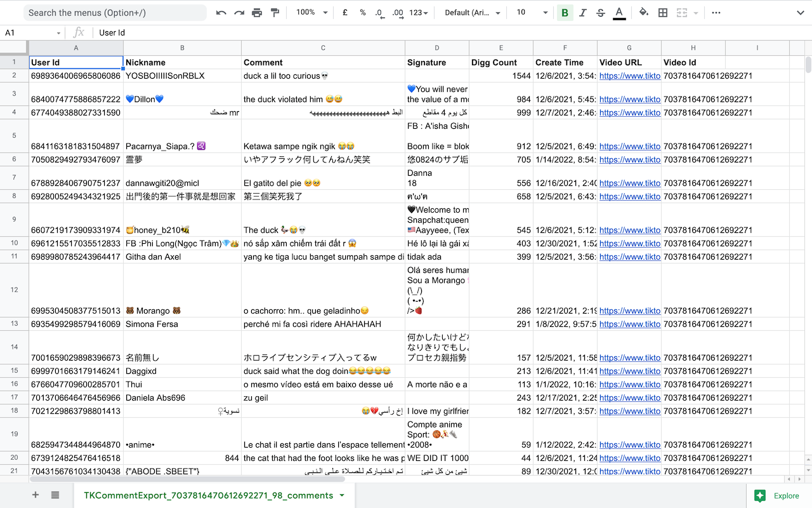Click the Fill color bucket icon

click(644, 13)
